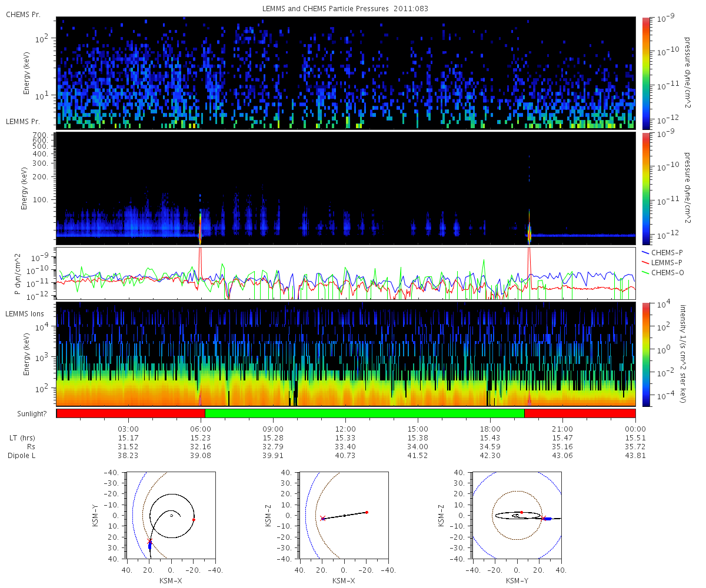Click the CHEMS Pr. panel label
706x588 pixels.
coord(23,14)
